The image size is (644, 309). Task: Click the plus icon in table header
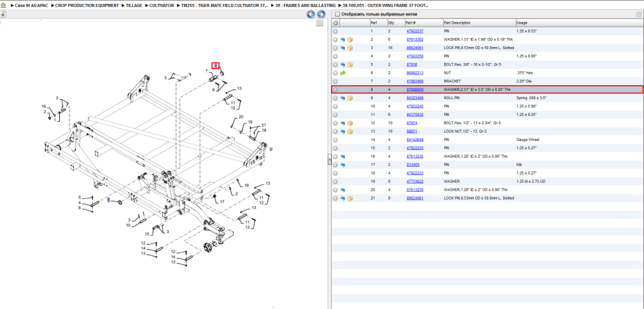[x=336, y=23]
